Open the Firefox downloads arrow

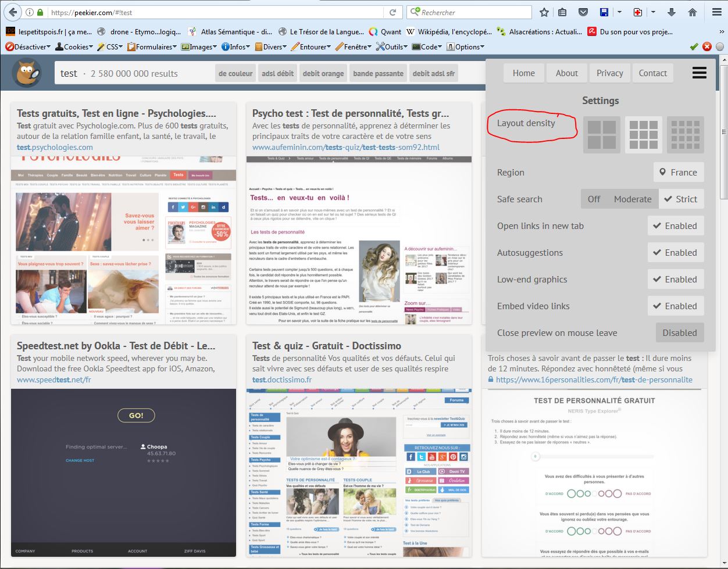[672, 12]
